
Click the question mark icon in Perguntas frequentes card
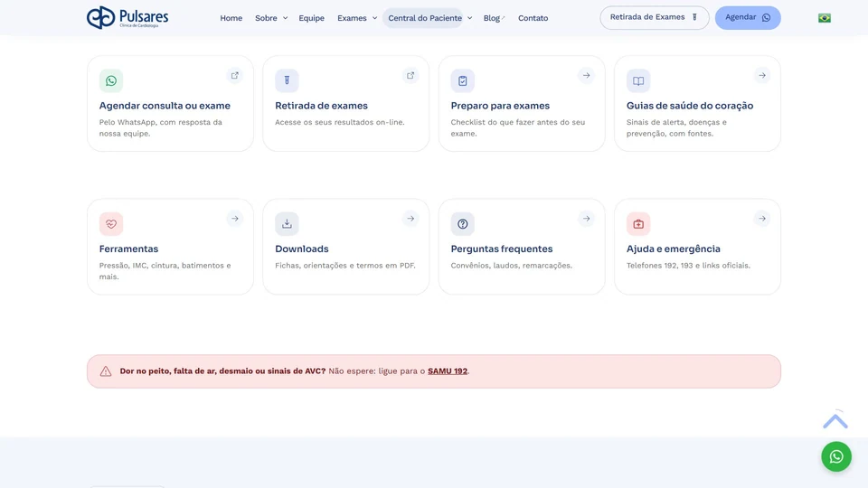[x=462, y=224]
